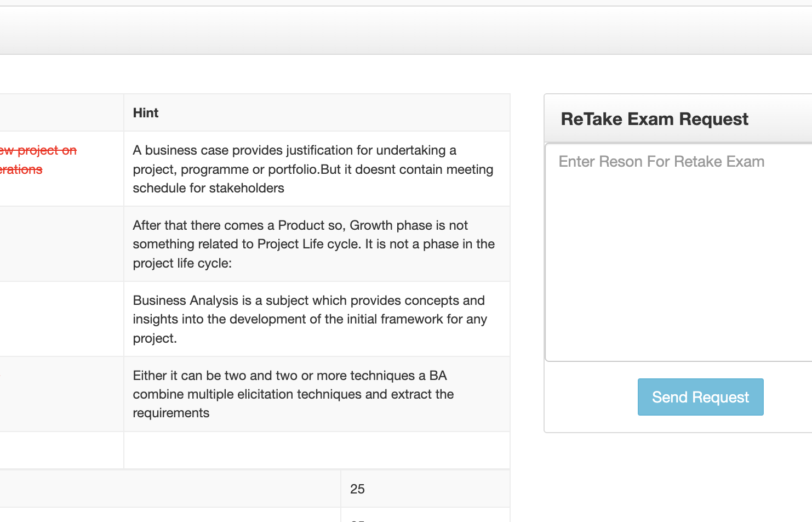Focus the Enter Reson For Retake Exam textarea
The image size is (812, 522).
[x=678, y=252]
